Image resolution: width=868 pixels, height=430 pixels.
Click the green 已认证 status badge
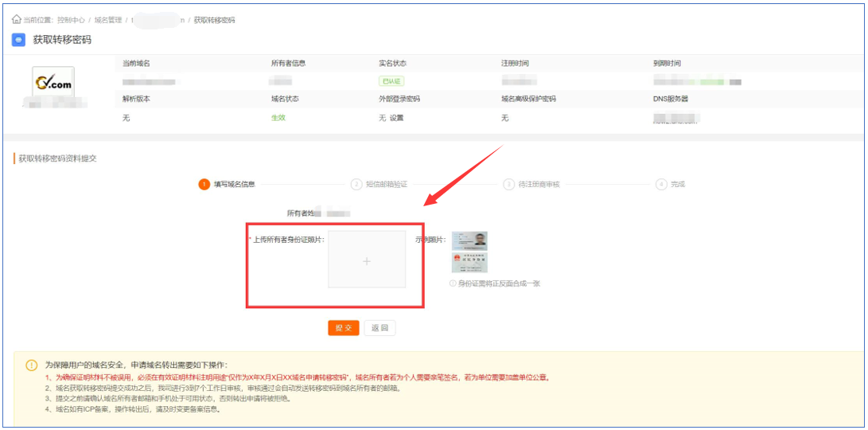391,81
